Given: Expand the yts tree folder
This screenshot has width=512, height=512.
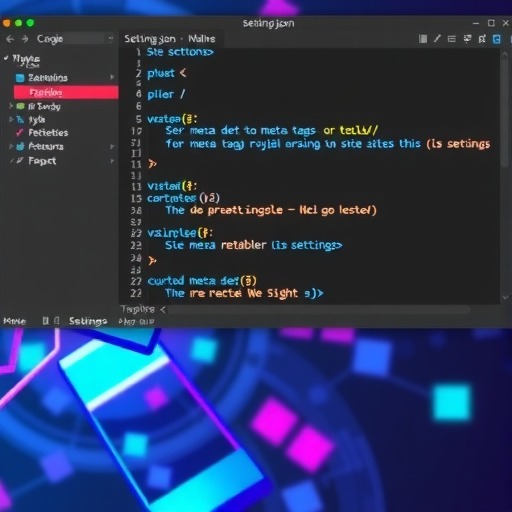Looking at the screenshot, I should 11,119.
